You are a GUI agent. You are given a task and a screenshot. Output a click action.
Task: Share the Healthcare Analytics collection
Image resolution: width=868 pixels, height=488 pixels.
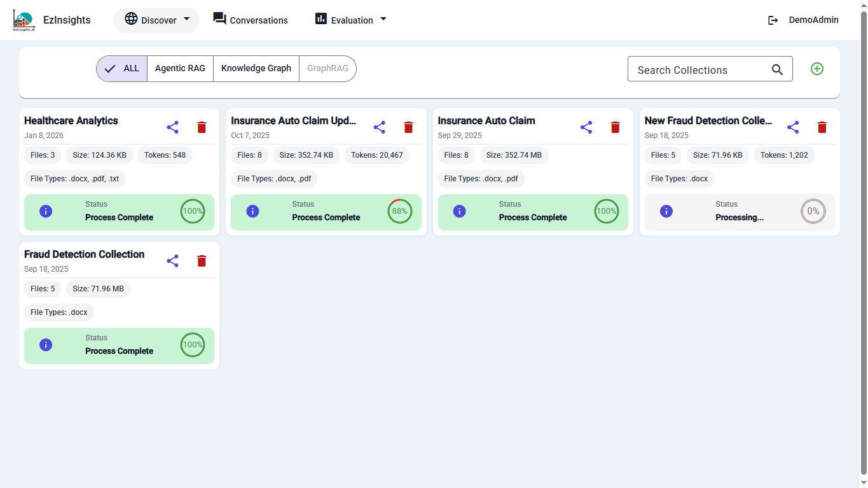point(172,127)
